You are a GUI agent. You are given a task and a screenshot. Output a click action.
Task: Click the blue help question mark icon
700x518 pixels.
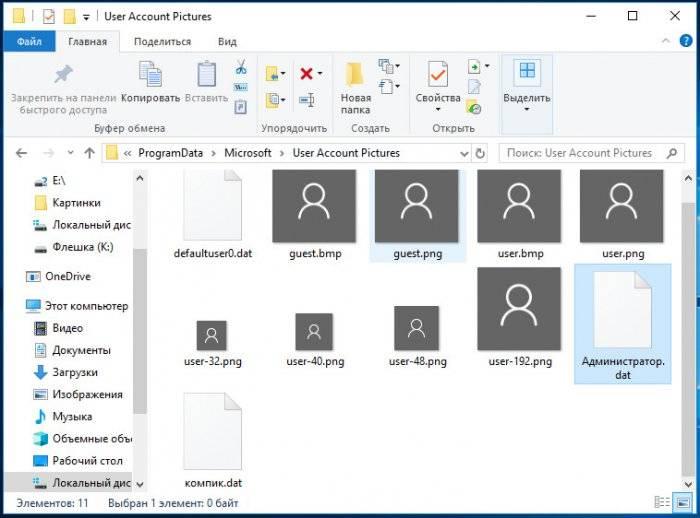coord(685,41)
